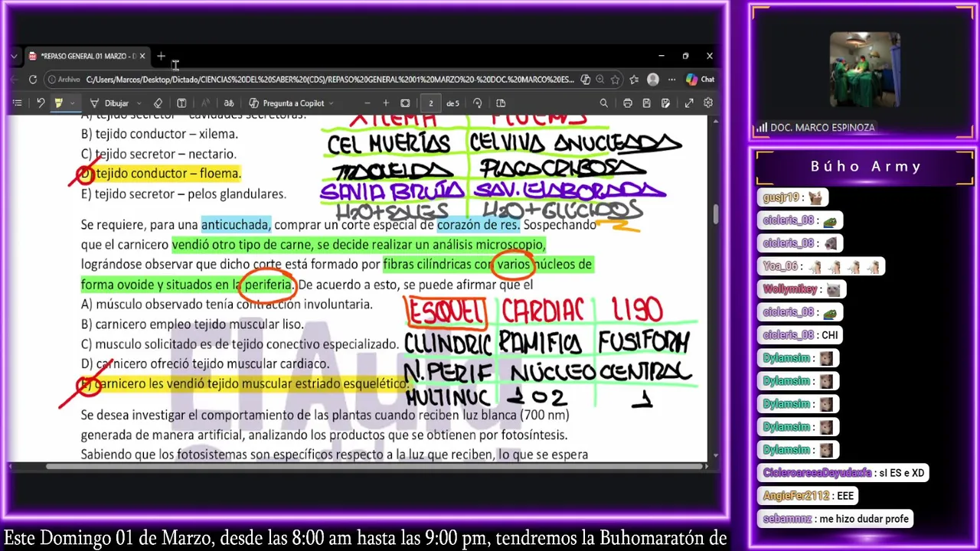Select the eraser tool
Viewport: 980px width, 551px height.
click(158, 103)
